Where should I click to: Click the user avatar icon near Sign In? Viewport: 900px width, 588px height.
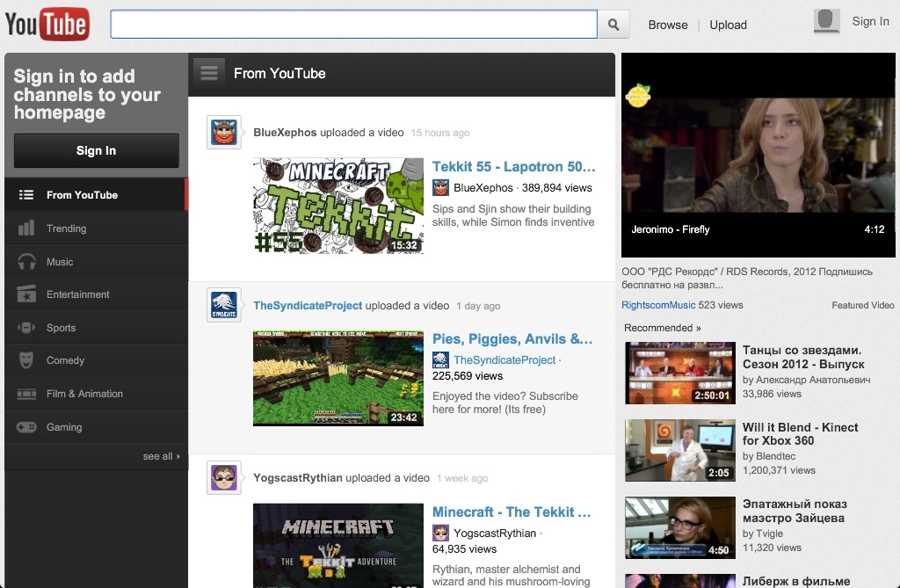click(826, 22)
